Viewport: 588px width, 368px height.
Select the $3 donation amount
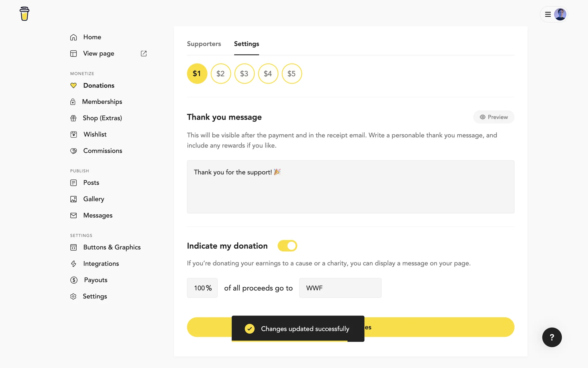tap(244, 74)
